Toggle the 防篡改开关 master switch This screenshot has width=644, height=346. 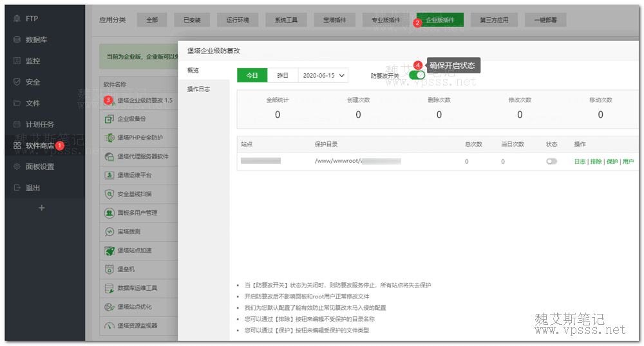(x=417, y=75)
